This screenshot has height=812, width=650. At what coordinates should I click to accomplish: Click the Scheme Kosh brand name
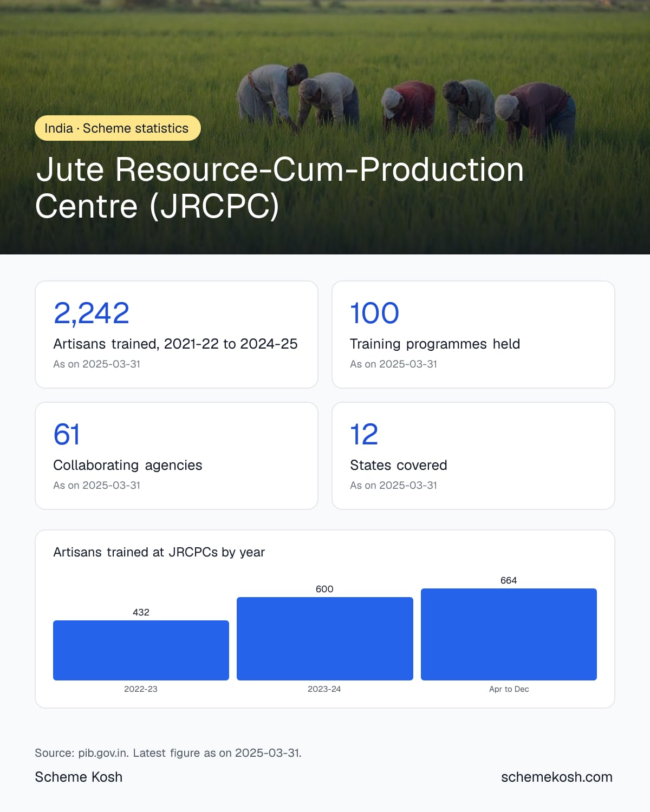coord(79,777)
